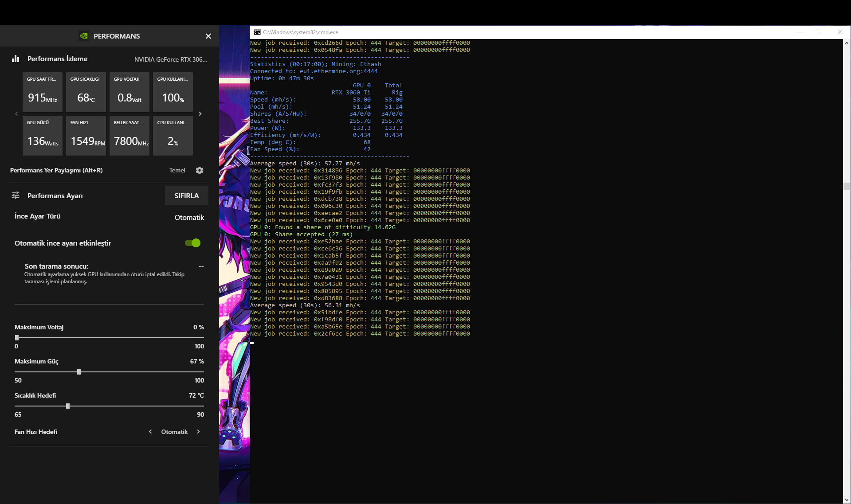Select next Fan Hızı Hedefi option
This screenshot has height=504, width=851.
pyautogui.click(x=198, y=432)
